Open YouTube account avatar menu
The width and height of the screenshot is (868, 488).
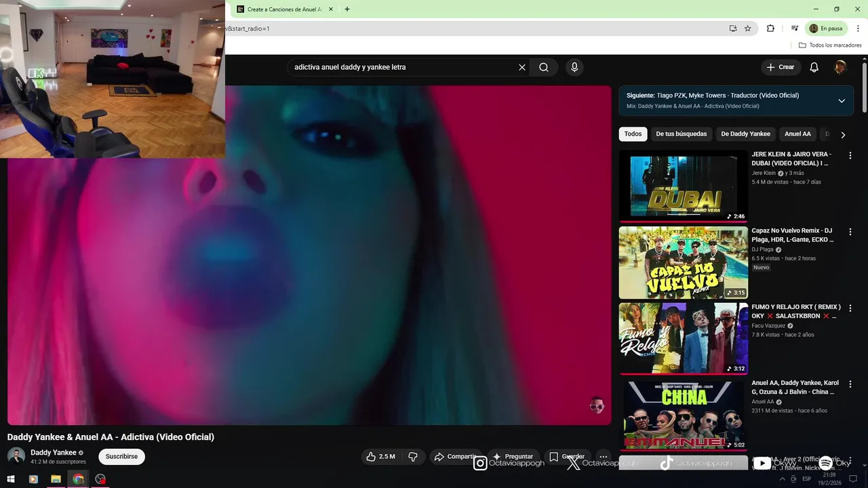click(840, 67)
